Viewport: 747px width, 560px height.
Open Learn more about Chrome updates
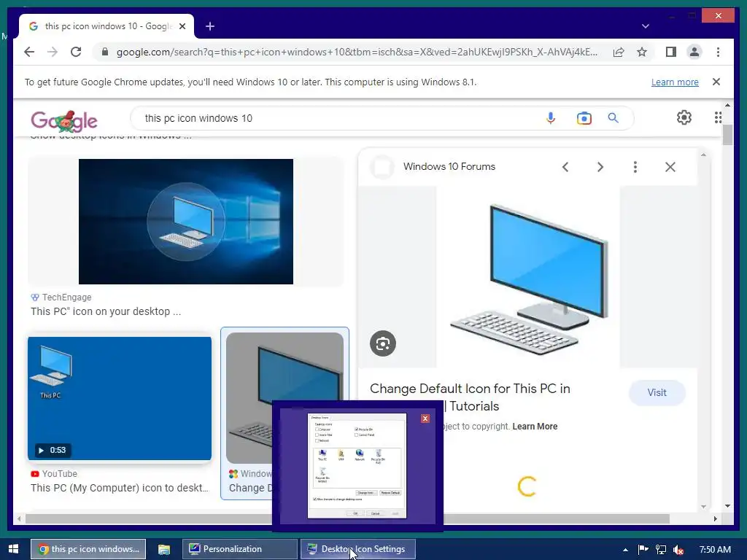[675, 82]
